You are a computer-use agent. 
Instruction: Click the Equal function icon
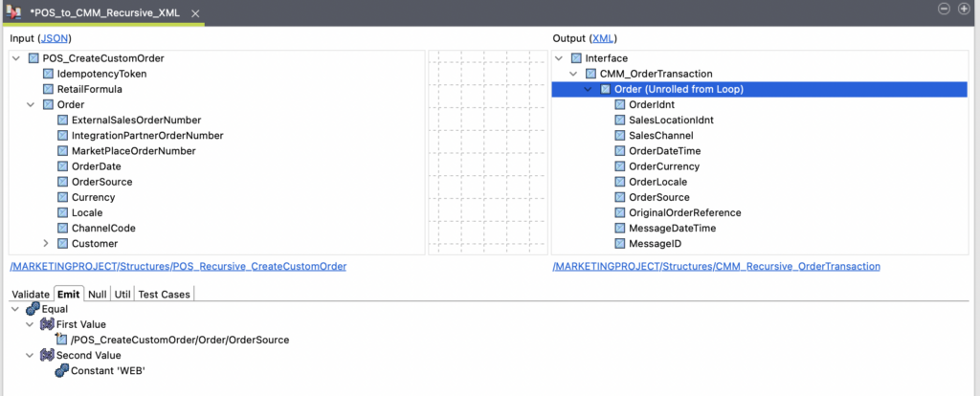pos(33,309)
